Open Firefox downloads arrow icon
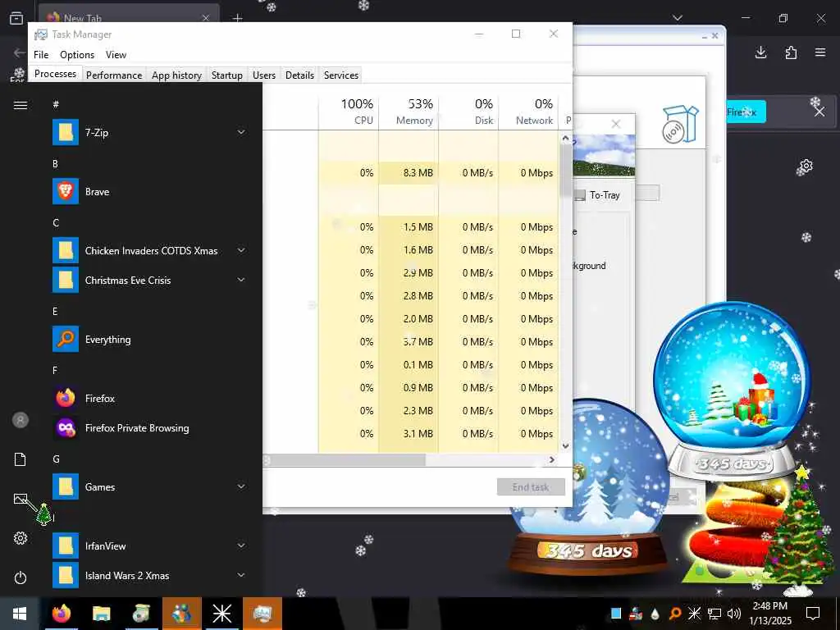Viewport: 840px width, 630px height. (760, 52)
